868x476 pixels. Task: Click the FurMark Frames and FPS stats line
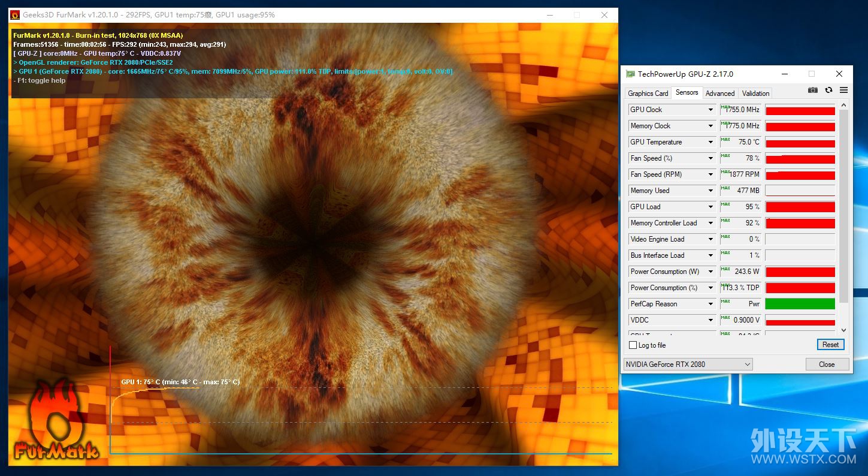[119, 44]
